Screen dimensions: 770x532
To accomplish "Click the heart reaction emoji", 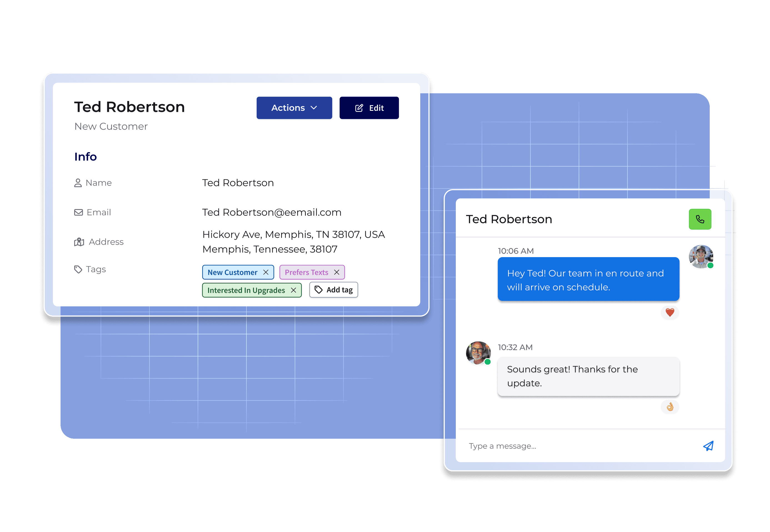I will [670, 312].
